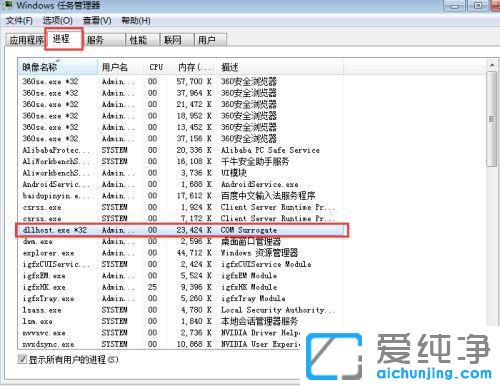Open the 查看(V) menu
Screen dimensions: 500x386
click(x=97, y=21)
